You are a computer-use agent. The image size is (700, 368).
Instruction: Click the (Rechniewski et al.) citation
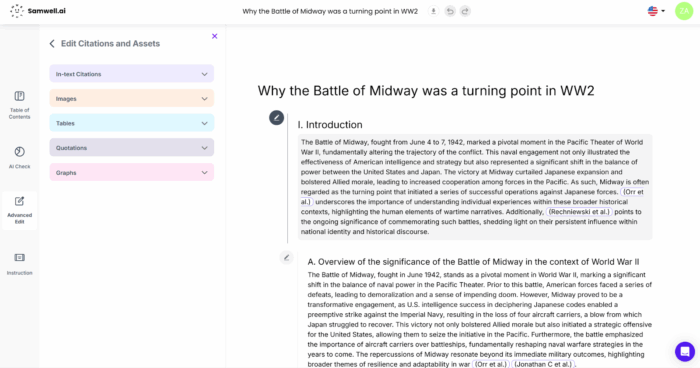click(x=579, y=212)
